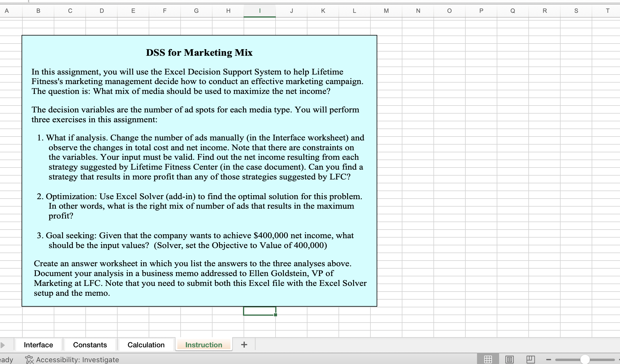Open the Interface worksheet tab
This screenshot has height=364, width=620.
pos(38,345)
